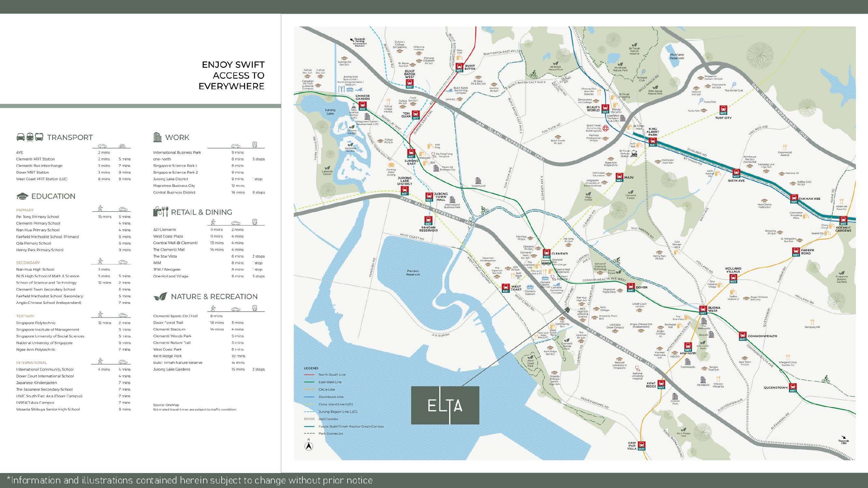Click the Clementi MRT station icon
Image resolution: width=868 pixels, height=488 pixels.
pyautogui.click(x=546, y=254)
